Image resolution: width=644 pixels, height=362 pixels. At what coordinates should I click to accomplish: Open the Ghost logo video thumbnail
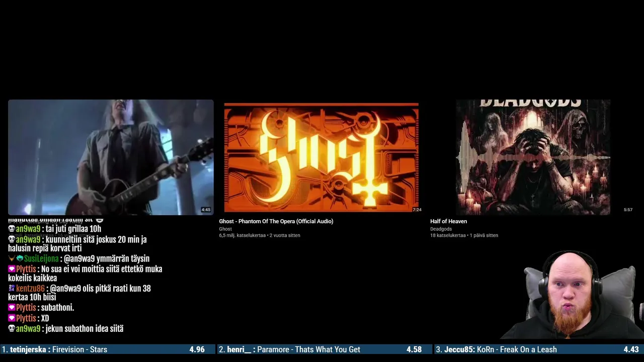321,157
